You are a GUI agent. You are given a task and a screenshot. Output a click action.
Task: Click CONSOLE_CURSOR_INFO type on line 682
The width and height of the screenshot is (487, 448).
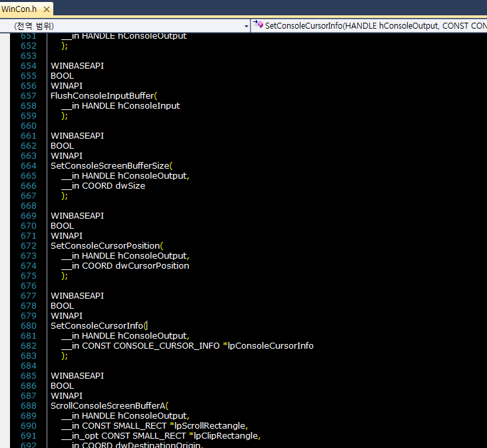[167, 346]
